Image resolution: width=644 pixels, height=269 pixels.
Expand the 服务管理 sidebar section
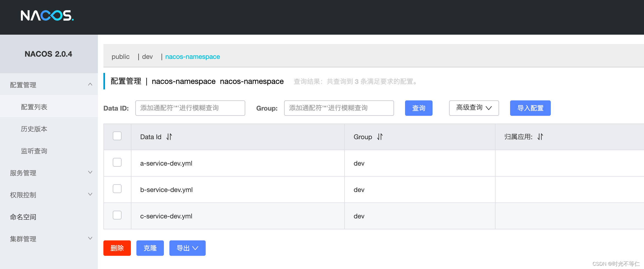point(49,172)
